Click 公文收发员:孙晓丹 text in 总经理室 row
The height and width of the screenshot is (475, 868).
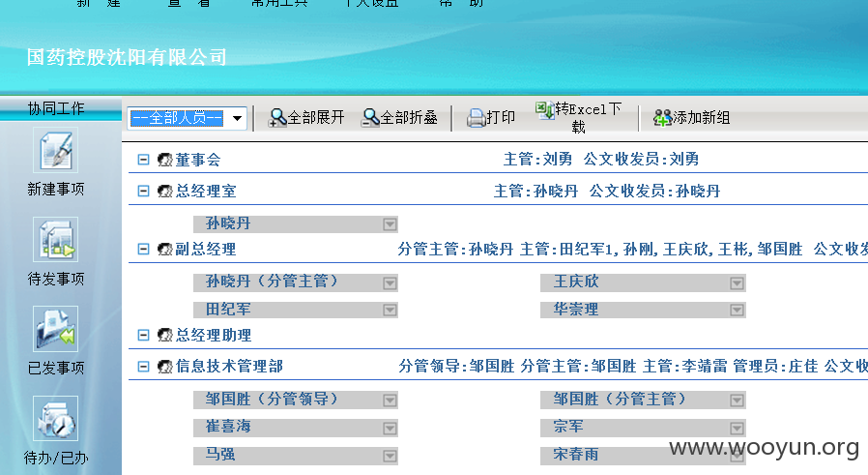point(655,192)
